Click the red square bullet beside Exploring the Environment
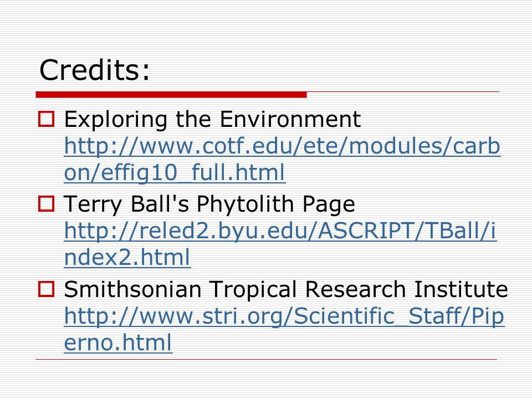Viewport: 532px width, 399px height. point(46,119)
